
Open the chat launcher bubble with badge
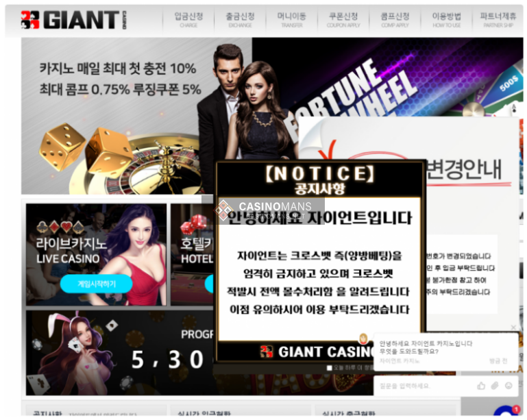pos(507,412)
